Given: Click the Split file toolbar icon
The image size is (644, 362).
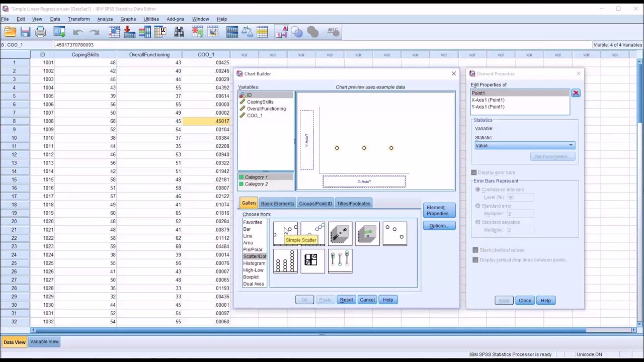Looking at the screenshot, I should (x=232, y=32).
